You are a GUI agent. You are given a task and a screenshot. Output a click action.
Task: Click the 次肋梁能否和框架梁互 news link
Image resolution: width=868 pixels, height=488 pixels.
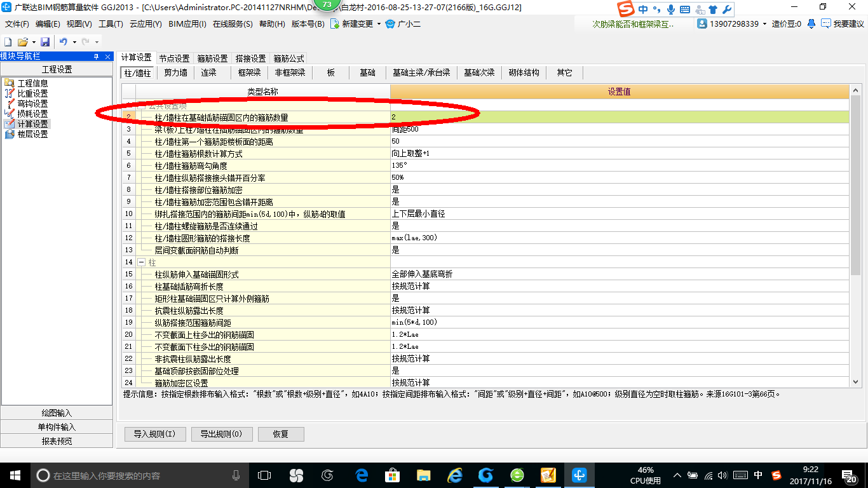click(633, 24)
